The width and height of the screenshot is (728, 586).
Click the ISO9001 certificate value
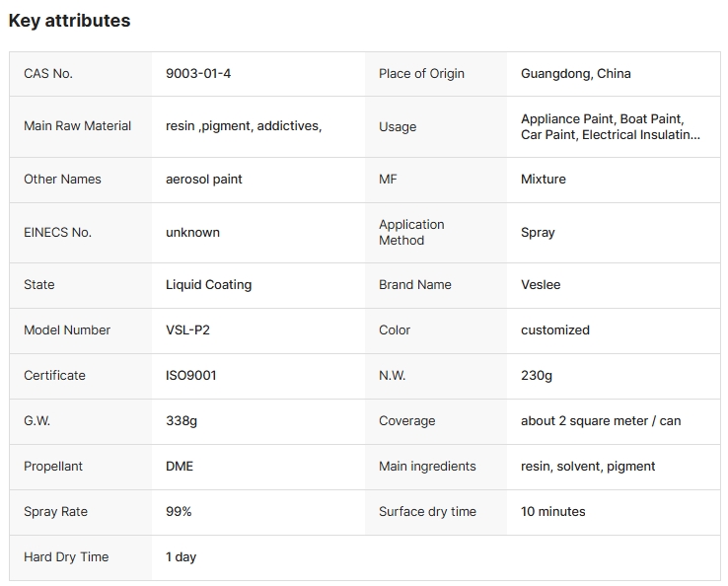(191, 376)
